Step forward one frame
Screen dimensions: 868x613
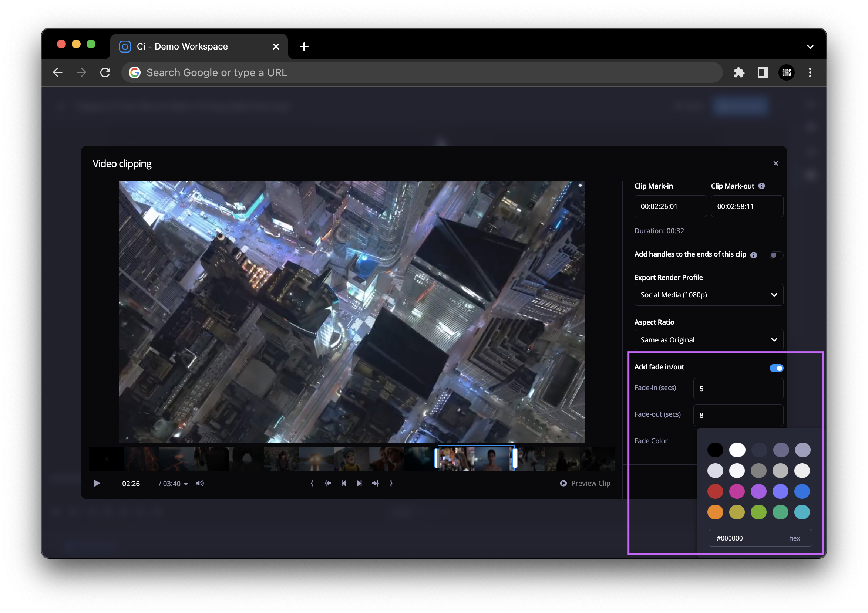[x=360, y=484]
